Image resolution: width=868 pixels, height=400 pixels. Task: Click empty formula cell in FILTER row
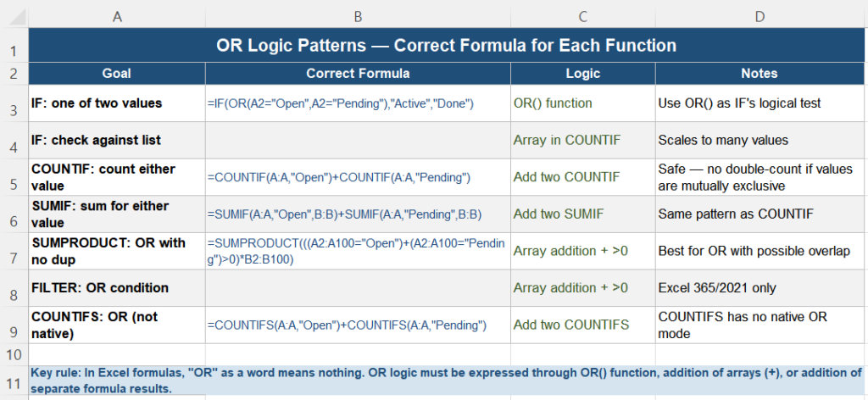tap(359, 288)
